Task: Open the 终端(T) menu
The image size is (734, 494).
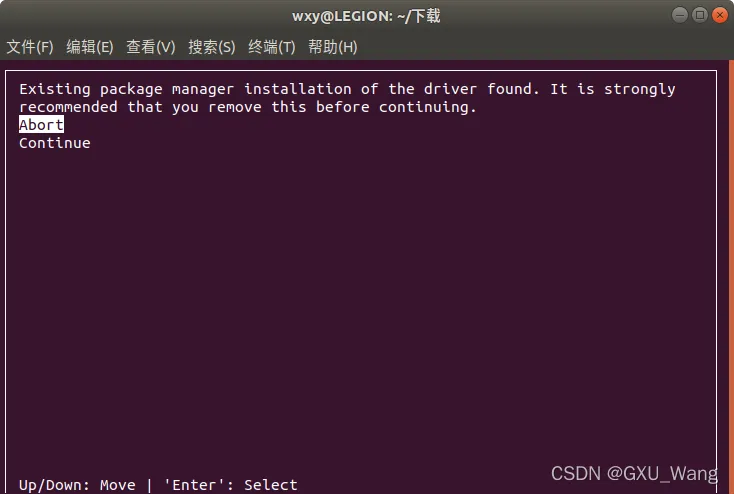Action: [272, 47]
